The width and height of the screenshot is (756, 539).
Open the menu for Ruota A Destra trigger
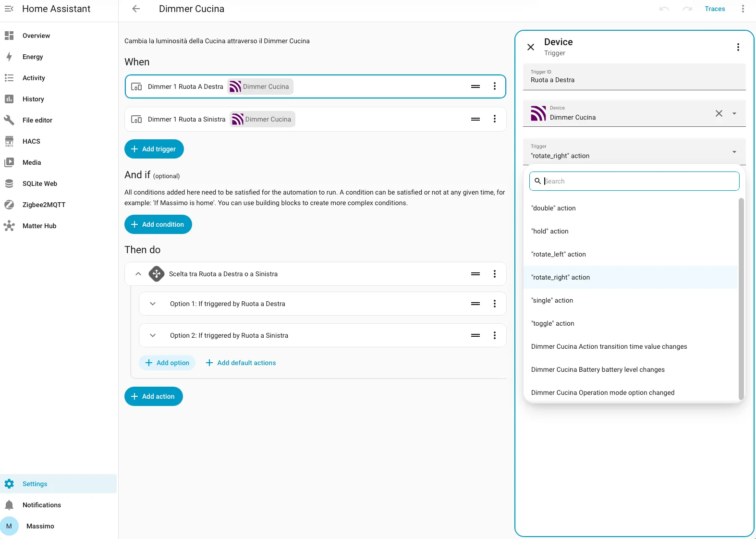click(495, 86)
